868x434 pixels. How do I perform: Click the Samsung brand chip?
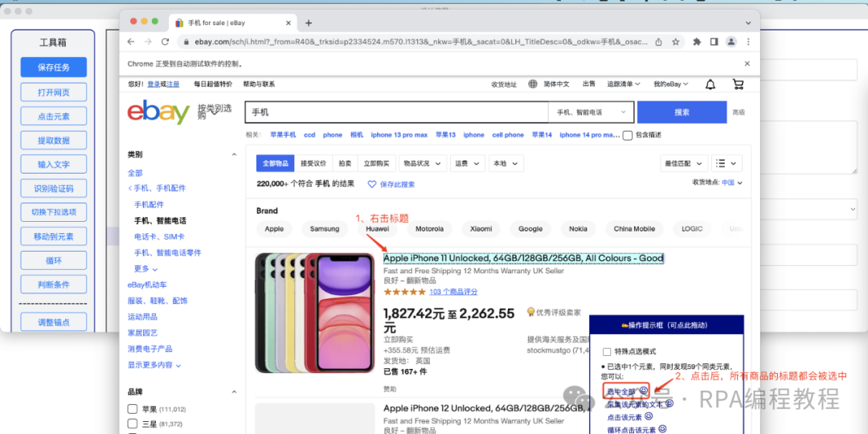pyautogui.click(x=325, y=228)
